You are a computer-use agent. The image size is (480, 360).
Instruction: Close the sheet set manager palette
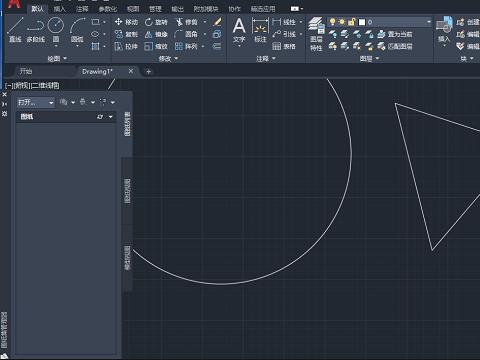[4, 95]
